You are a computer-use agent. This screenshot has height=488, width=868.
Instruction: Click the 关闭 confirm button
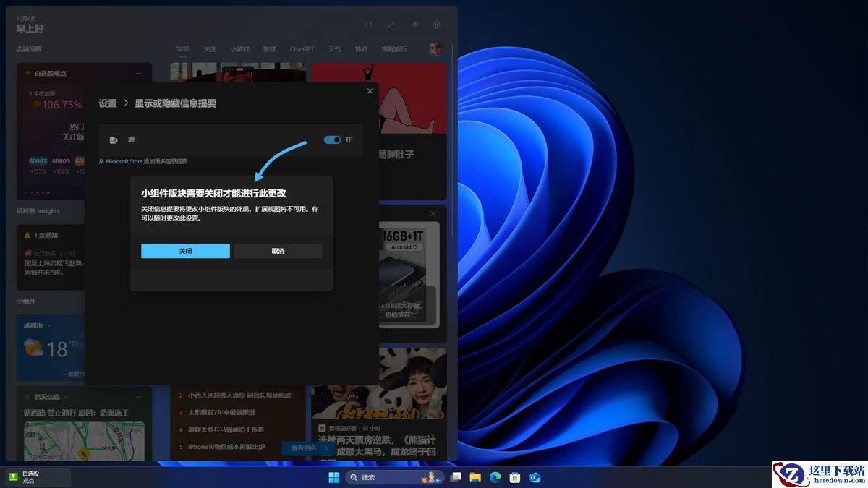[x=185, y=251]
